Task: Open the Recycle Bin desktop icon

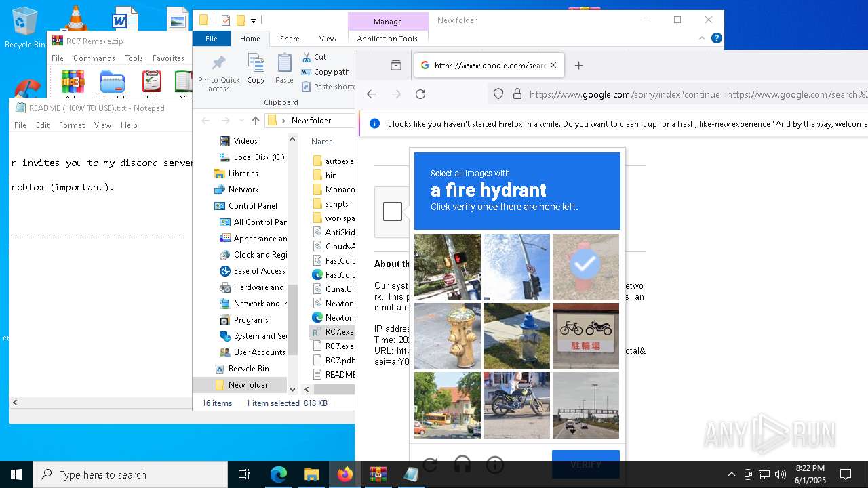Action: pyautogui.click(x=24, y=27)
